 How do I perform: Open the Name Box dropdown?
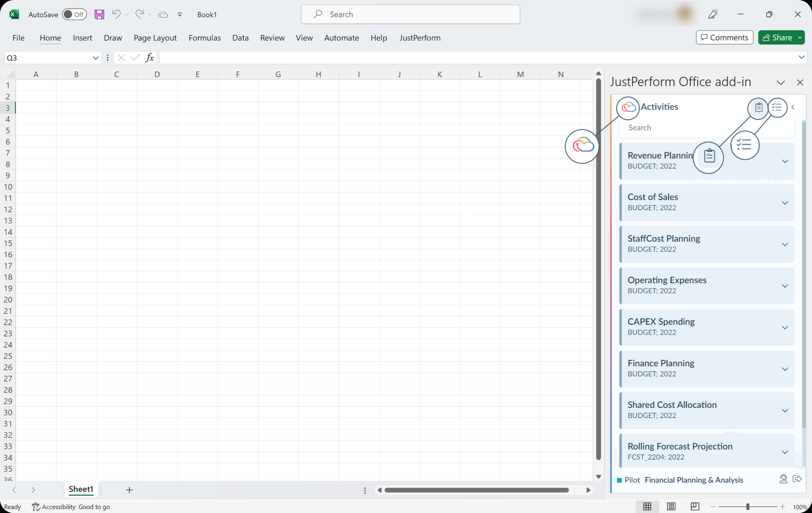[95, 57]
